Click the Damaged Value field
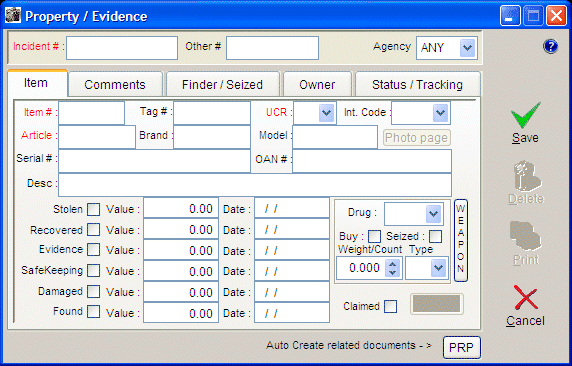This screenshot has width=572, height=366. pos(181,291)
